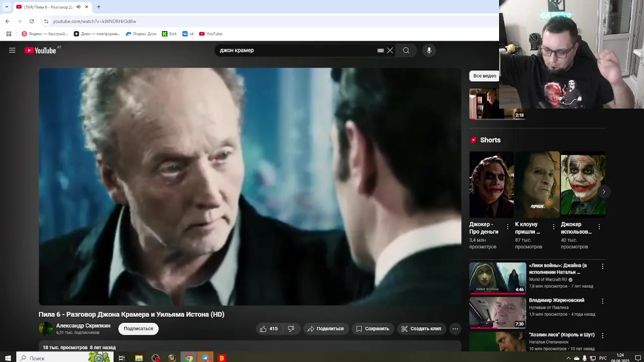Open the Джокер использов... short
This screenshot has width=644, height=362.
click(583, 185)
